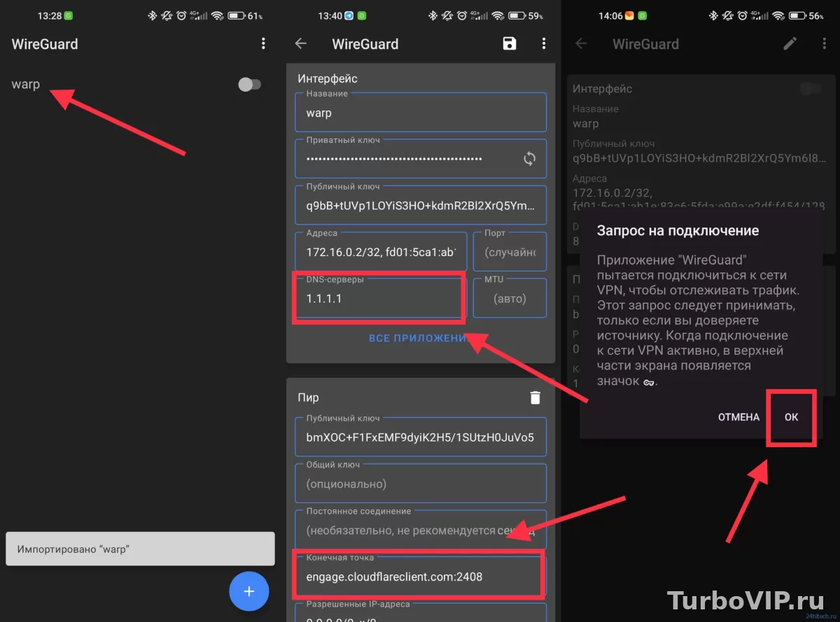Confirm VPN connection request with OK
The height and width of the screenshot is (622, 840).
[x=791, y=417]
